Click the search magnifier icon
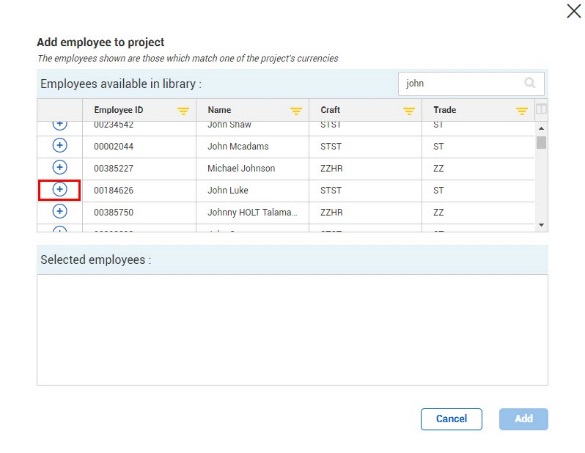This screenshot has height=453, width=585. pos(529,83)
